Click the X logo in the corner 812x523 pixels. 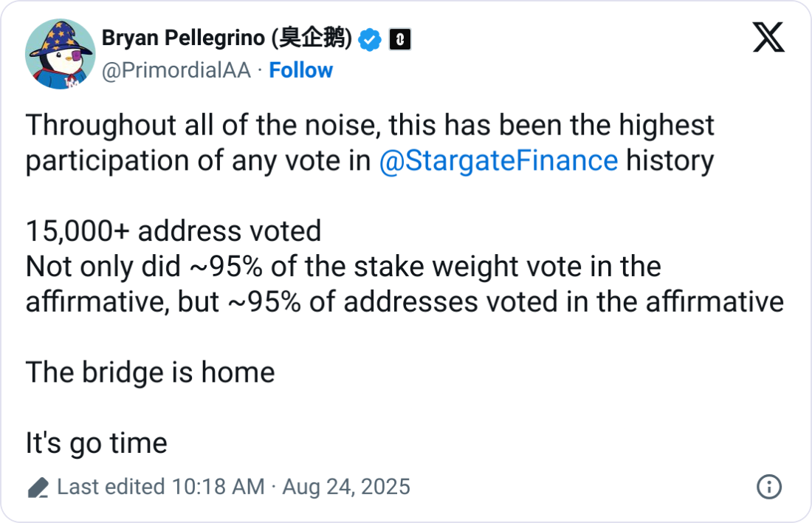(x=768, y=37)
